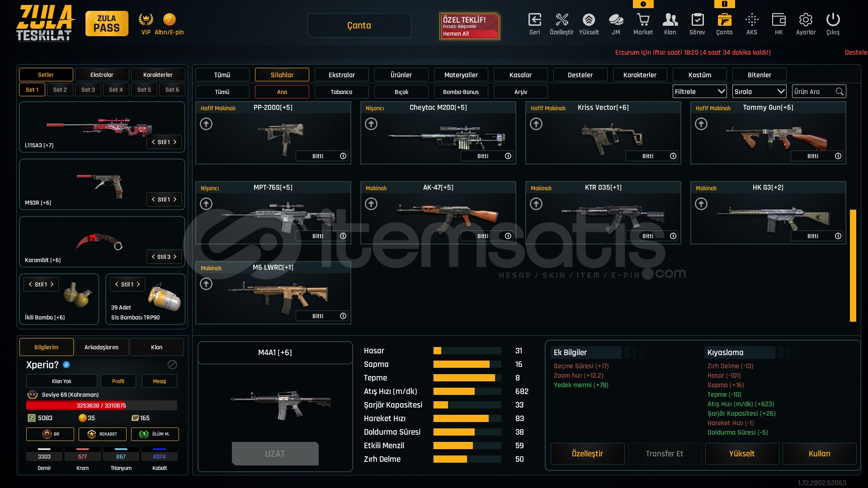Open the Yükselt upgrade icon in top bar
The width and height of the screenshot is (868, 488).
pyautogui.click(x=589, y=19)
